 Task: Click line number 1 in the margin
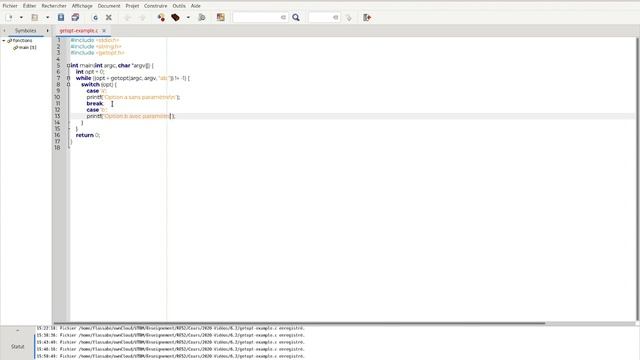point(58,40)
